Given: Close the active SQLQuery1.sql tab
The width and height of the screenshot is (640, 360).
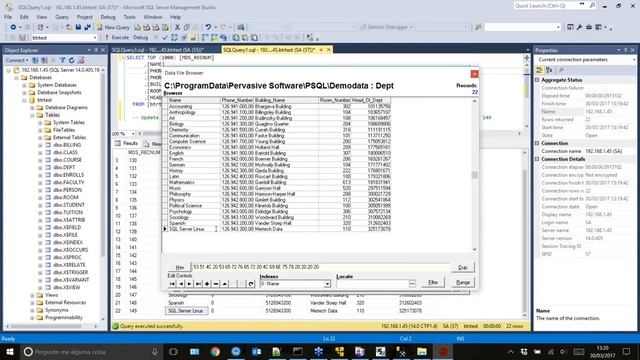Looking at the screenshot, I should 329,50.
